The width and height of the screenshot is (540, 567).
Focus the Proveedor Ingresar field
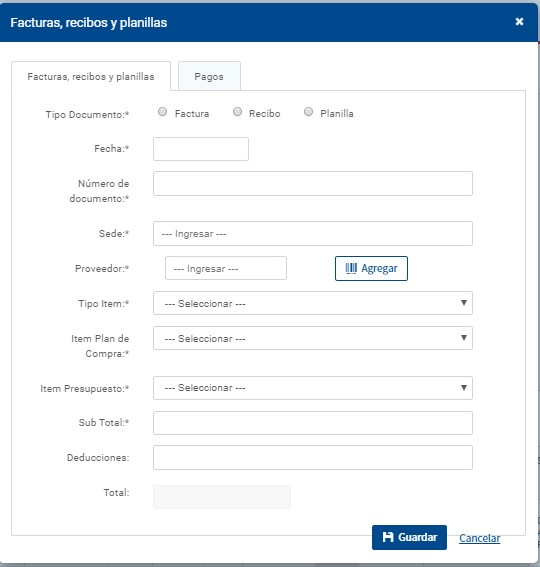pyautogui.click(x=226, y=268)
